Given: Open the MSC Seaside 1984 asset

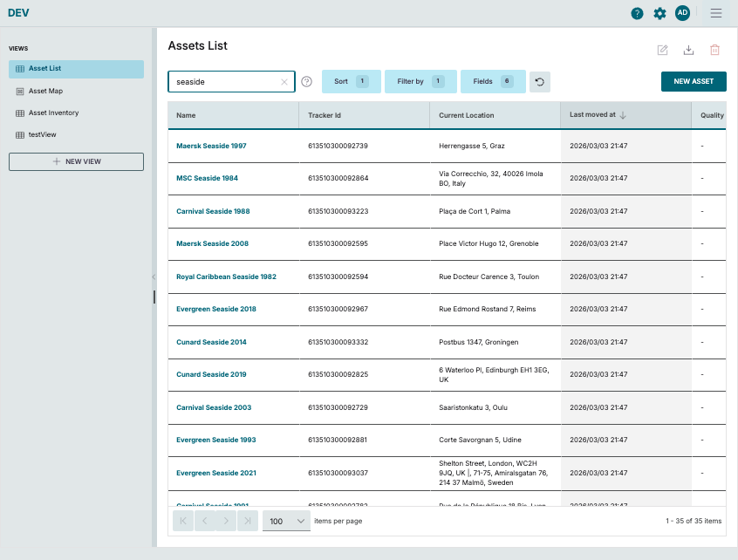Looking at the screenshot, I should pos(207,178).
